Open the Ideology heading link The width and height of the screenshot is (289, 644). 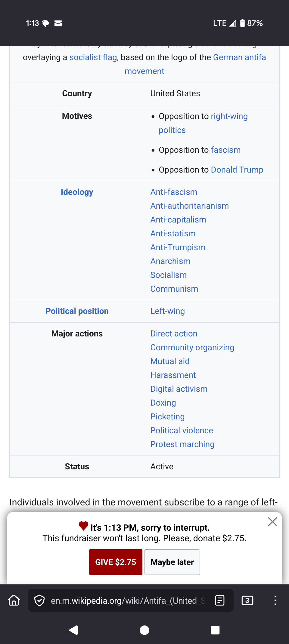[x=77, y=192]
